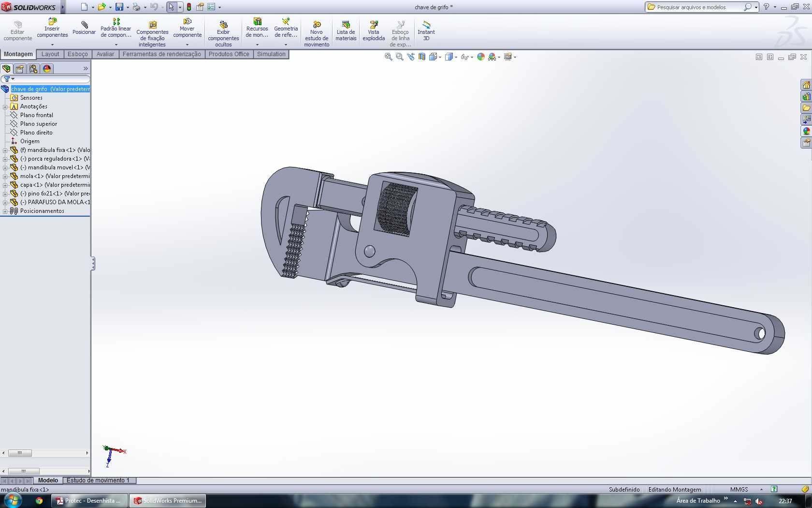
Task: Switch to the Esboço tab
Action: point(78,54)
